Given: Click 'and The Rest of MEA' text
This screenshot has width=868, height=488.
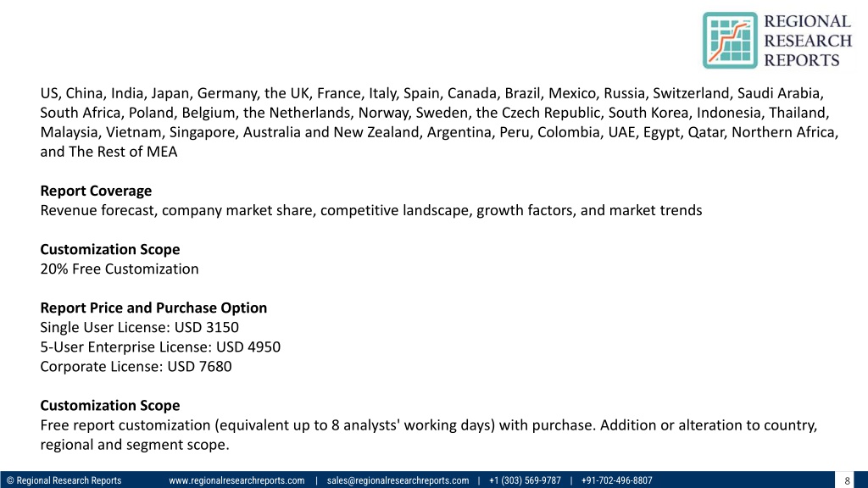Looking at the screenshot, I should tap(108, 152).
